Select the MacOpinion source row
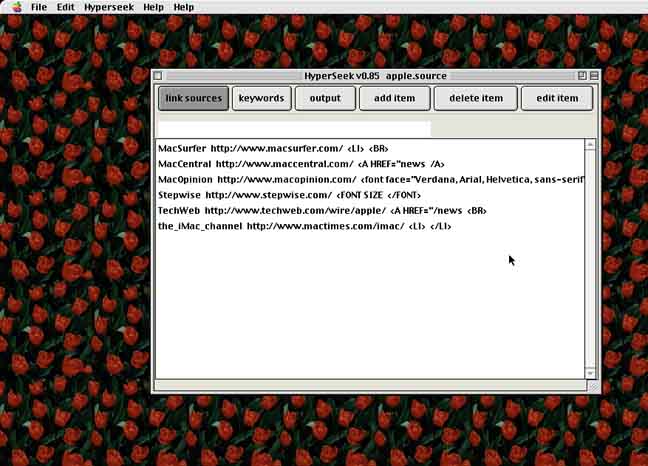Image resolution: width=648 pixels, height=466 pixels. (x=370, y=180)
